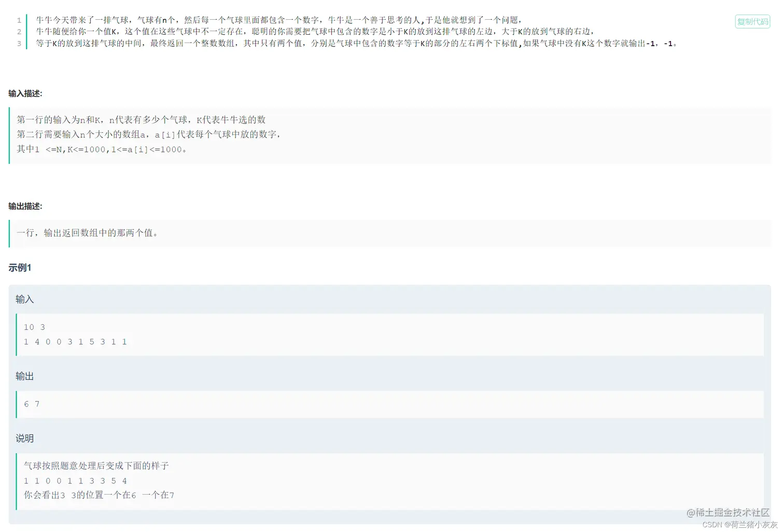Click sorted result 1 1 0 0 1 1 3 3 5 4
This screenshot has height=532, width=784.
(x=75, y=481)
